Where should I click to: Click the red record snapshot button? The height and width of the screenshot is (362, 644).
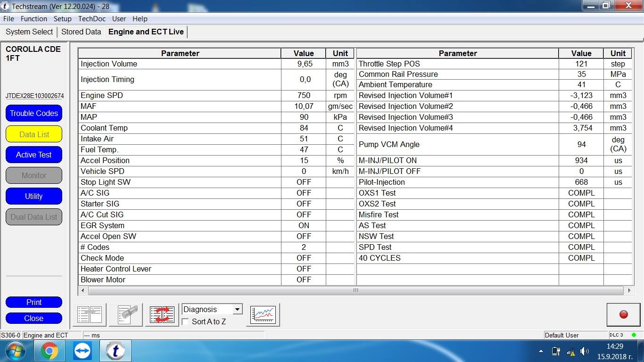tap(623, 314)
